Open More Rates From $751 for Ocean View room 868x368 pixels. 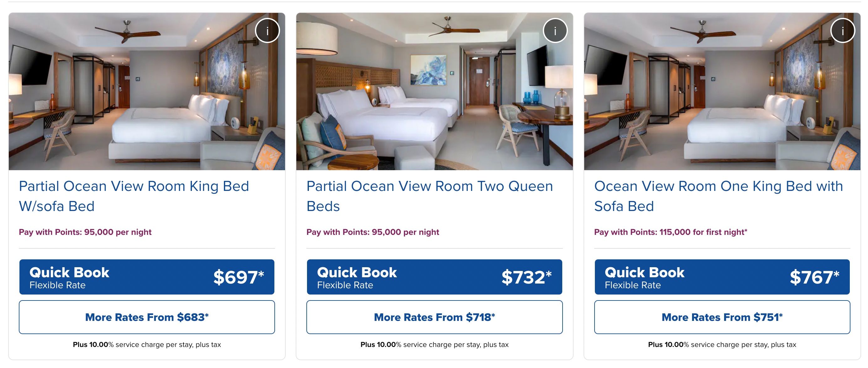(x=722, y=317)
